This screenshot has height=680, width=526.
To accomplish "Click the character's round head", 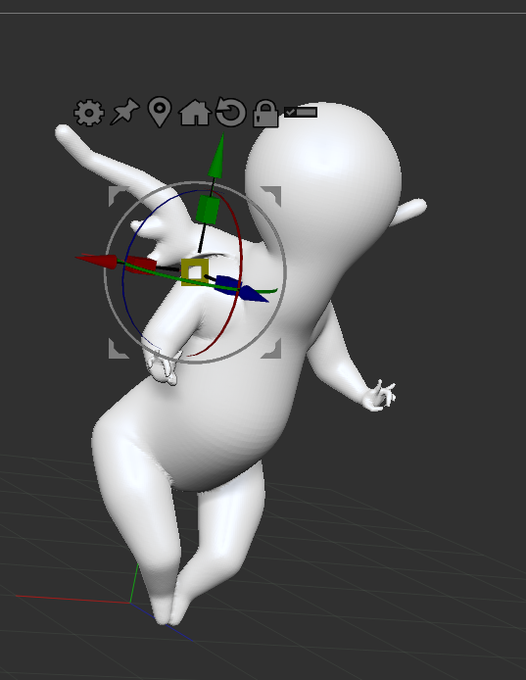I will [x=323, y=173].
